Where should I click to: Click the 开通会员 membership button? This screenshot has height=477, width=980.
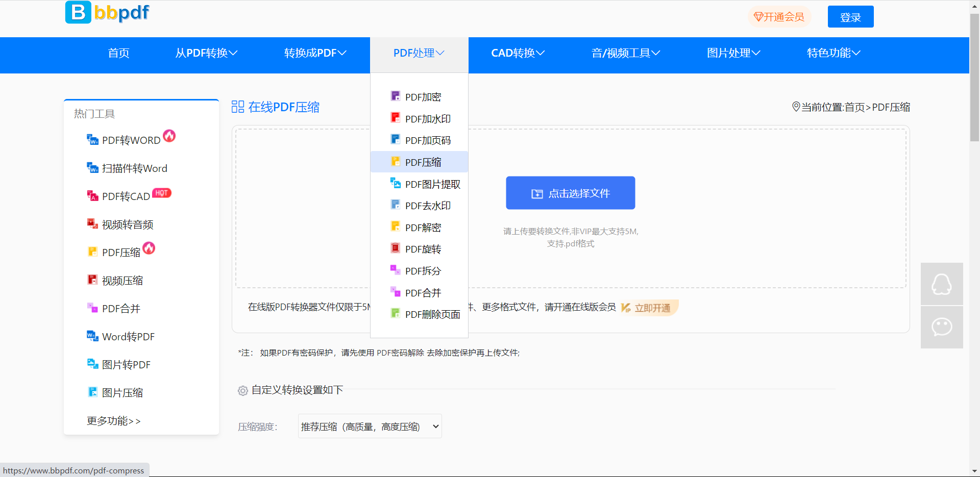pos(779,17)
